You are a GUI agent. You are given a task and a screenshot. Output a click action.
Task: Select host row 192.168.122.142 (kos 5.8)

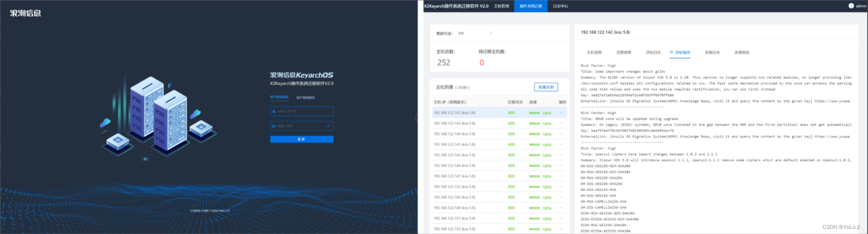point(499,113)
